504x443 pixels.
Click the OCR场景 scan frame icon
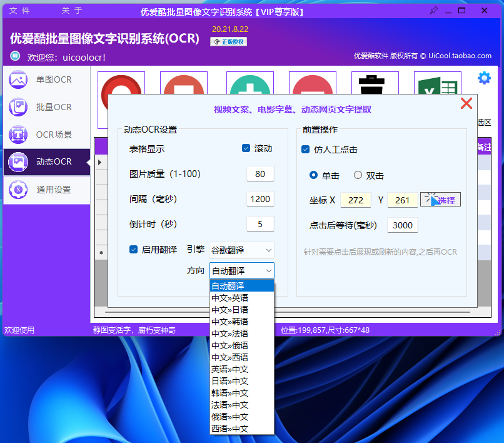click(x=18, y=135)
